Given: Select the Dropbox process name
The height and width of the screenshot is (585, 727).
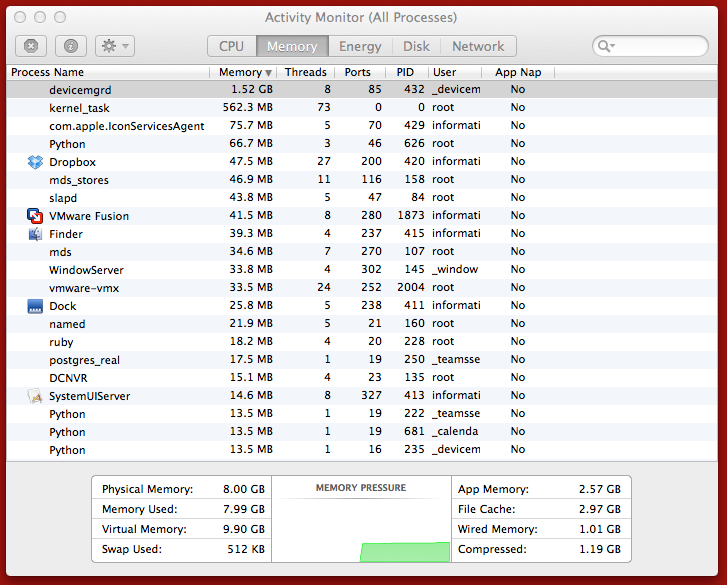Looking at the screenshot, I should (72, 162).
